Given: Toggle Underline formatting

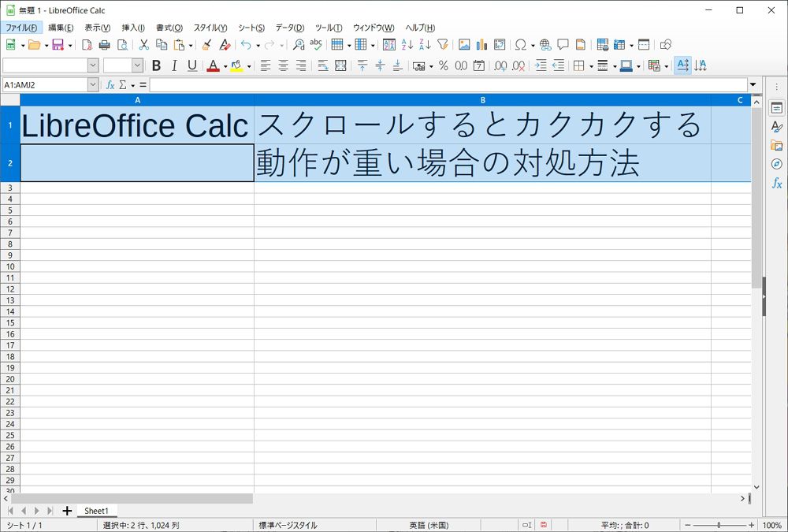Looking at the screenshot, I should click(192, 66).
